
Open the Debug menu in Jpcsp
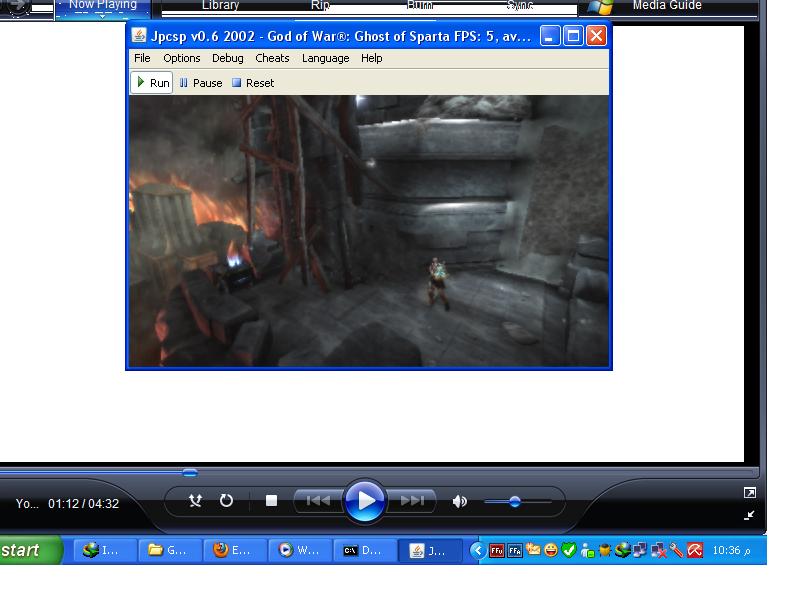(228, 58)
